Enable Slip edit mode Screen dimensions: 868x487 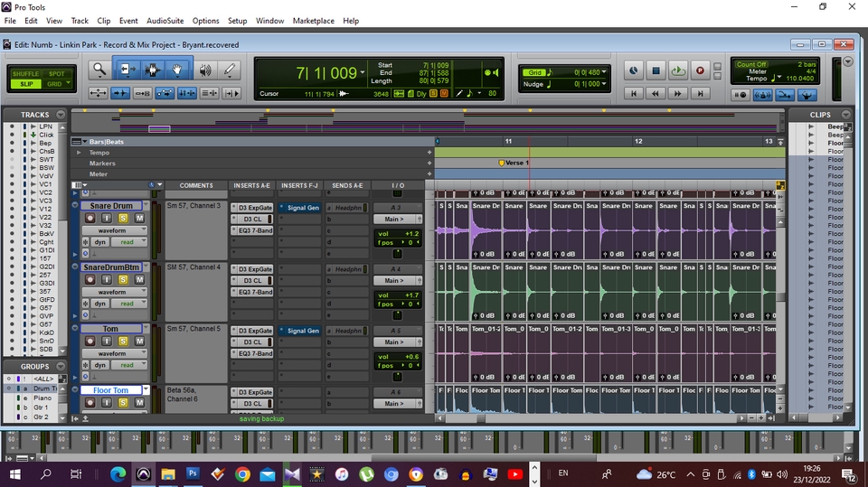26,84
